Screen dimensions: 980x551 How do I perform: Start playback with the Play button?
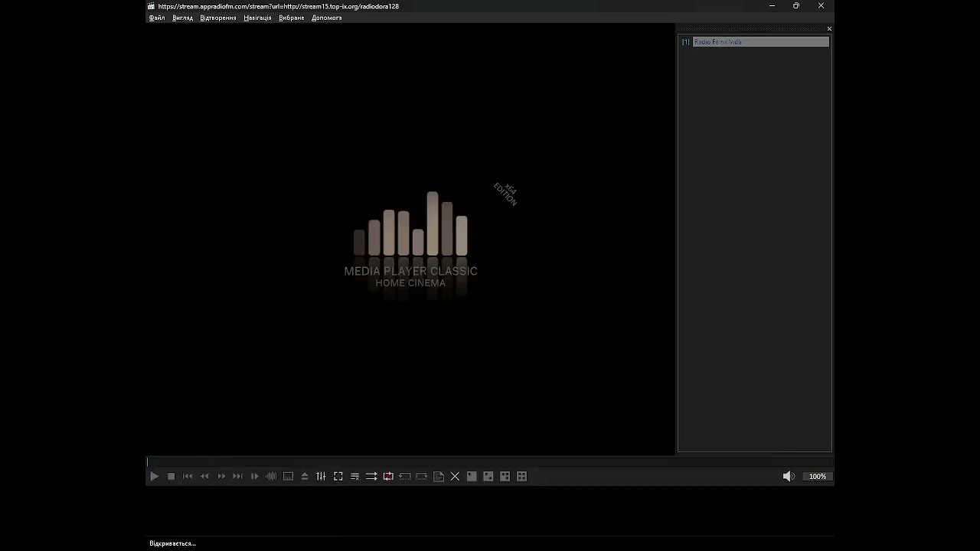click(154, 476)
